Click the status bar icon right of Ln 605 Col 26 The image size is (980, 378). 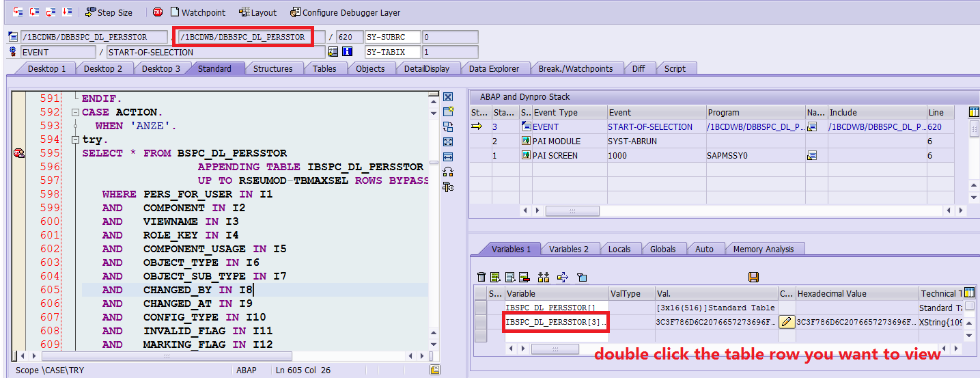coord(435,370)
